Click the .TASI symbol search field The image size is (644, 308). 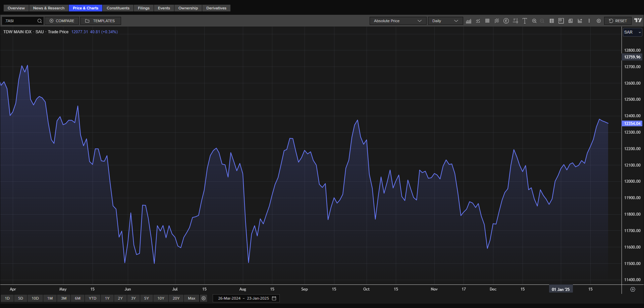pos(20,21)
